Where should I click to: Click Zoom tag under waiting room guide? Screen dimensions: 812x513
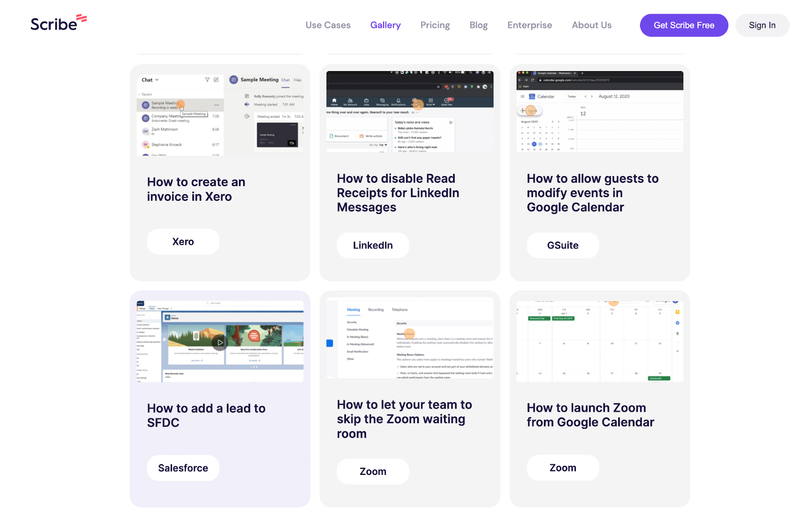tap(373, 471)
